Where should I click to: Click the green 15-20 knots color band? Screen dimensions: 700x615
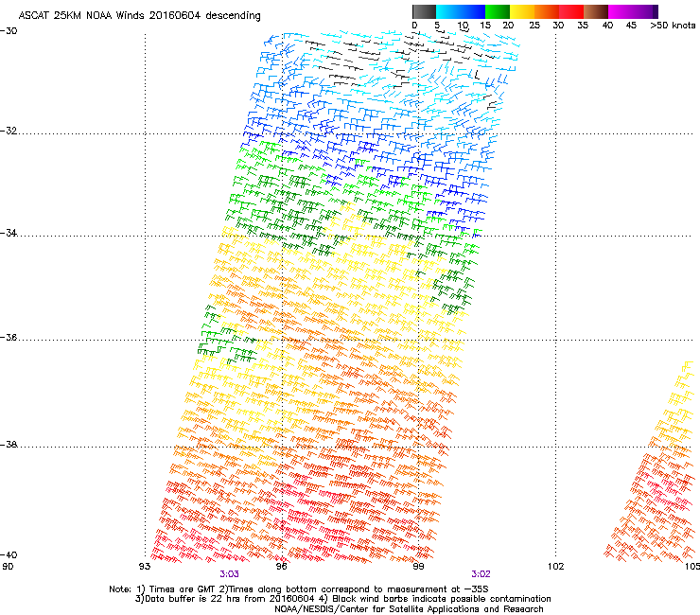tap(498, 11)
